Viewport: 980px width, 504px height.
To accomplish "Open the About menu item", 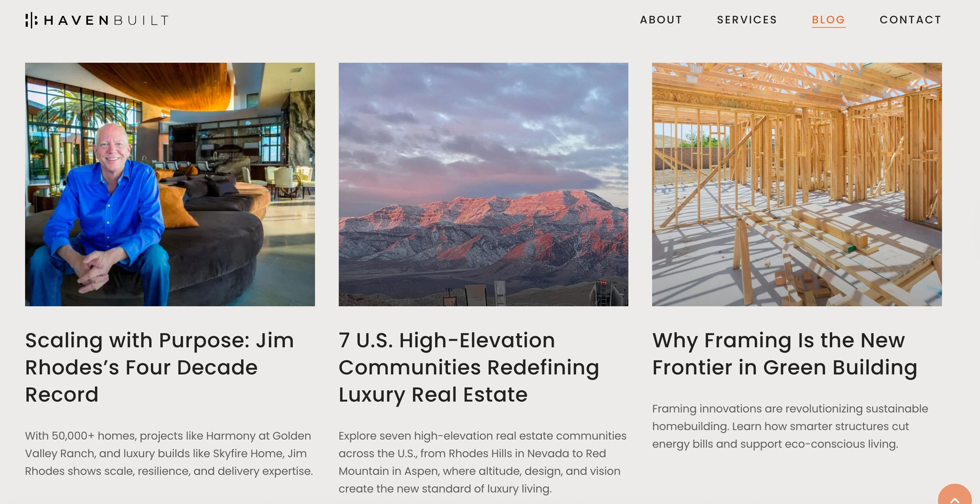I will click(x=661, y=20).
